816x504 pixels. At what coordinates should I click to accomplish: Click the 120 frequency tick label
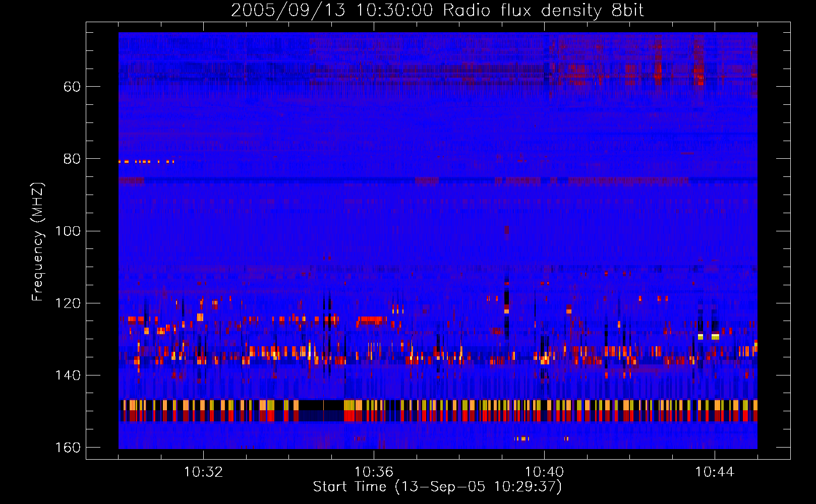(68, 303)
